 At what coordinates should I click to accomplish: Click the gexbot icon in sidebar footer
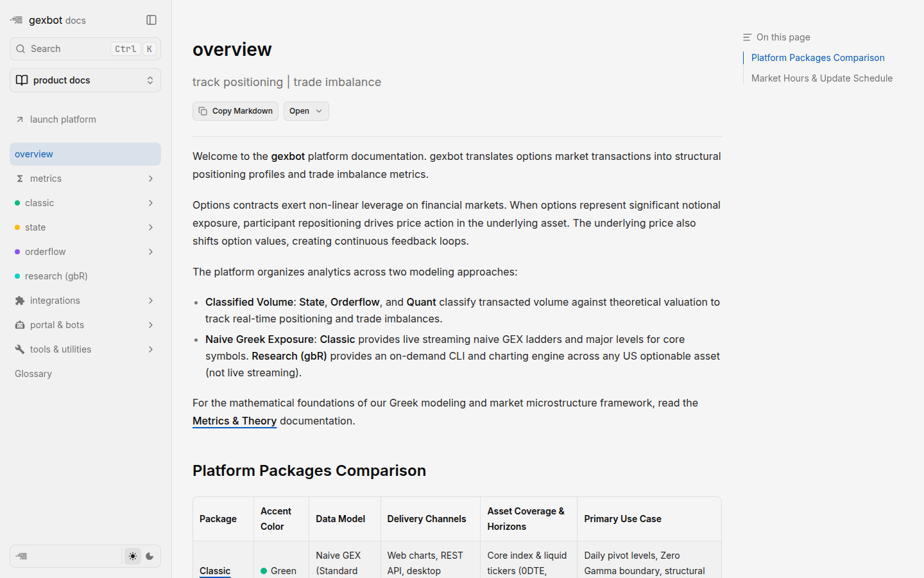pos(22,556)
